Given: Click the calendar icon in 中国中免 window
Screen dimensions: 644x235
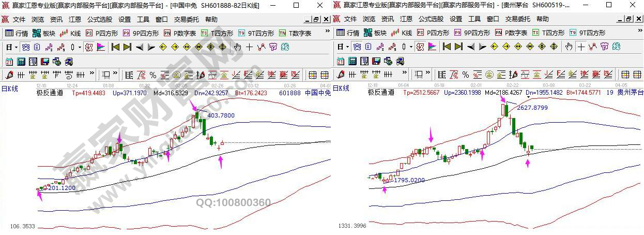Looking at the screenshot, I should tap(9, 62).
